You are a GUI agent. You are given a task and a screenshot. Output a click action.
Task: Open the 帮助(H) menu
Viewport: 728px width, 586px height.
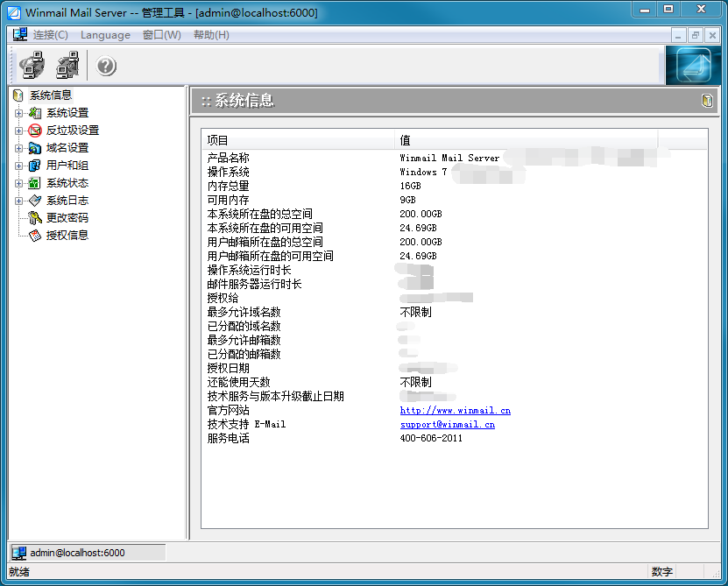click(211, 35)
